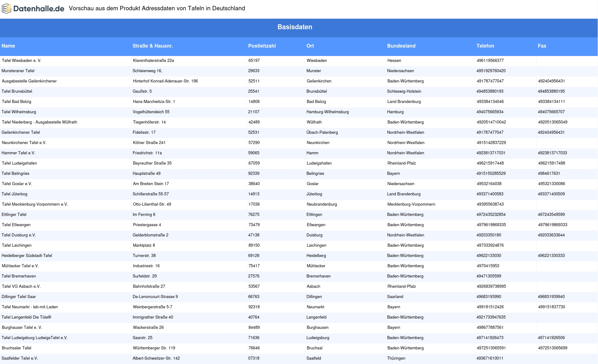Select the Tafel Ellwangen name
Viewport: 598px width, 364px height.
point(16,225)
